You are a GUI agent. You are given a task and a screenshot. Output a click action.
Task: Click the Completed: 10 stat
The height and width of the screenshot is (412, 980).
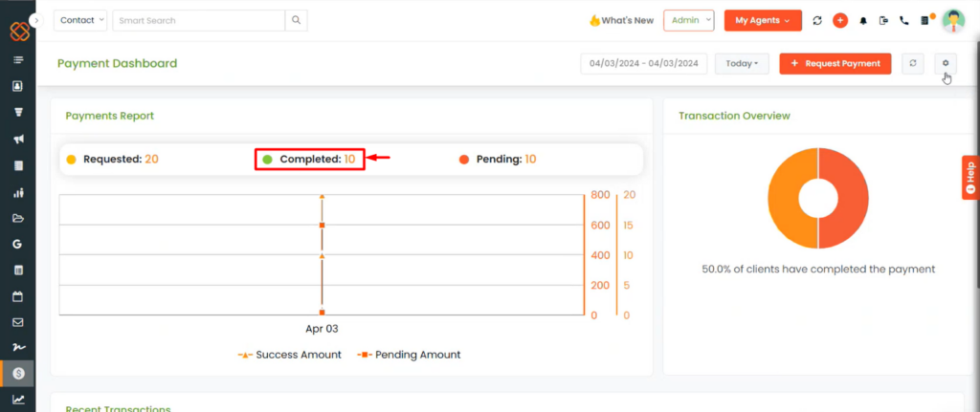tap(309, 160)
